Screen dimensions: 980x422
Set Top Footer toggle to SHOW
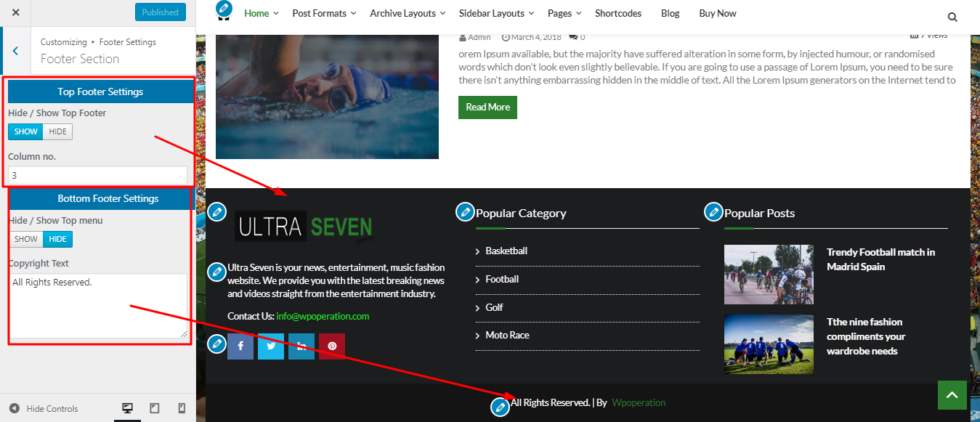[26, 131]
